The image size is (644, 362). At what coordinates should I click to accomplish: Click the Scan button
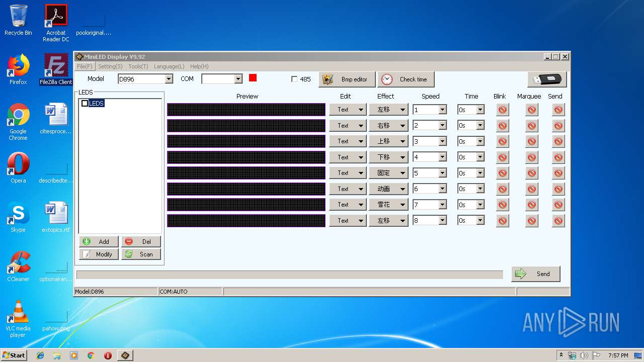[x=141, y=254]
